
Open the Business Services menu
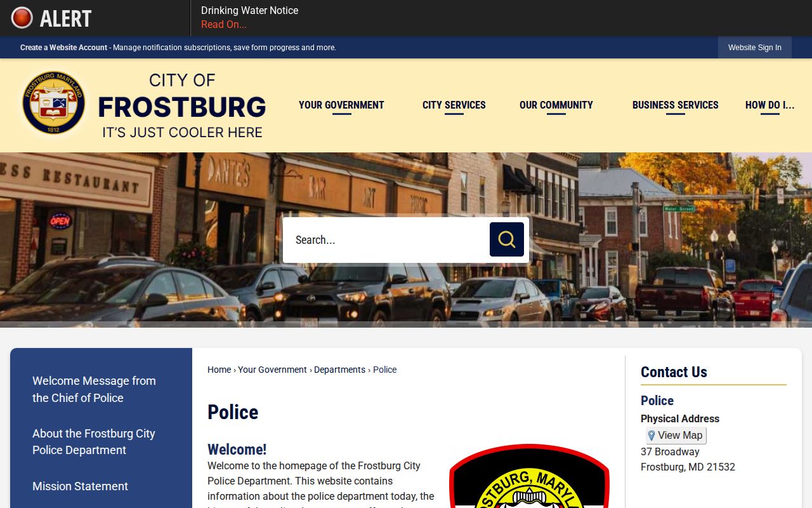click(x=676, y=105)
